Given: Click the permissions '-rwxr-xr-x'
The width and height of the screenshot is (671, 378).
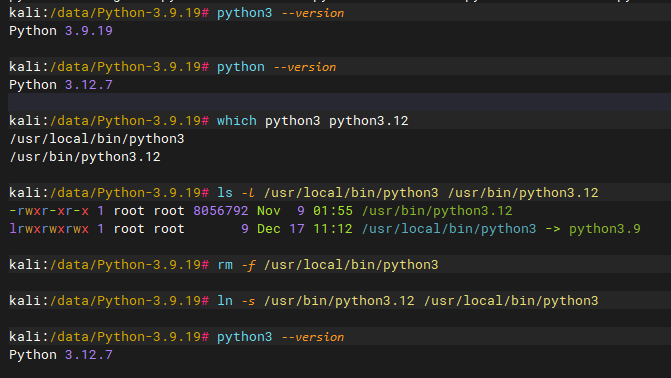Looking at the screenshot, I should tap(49, 211).
